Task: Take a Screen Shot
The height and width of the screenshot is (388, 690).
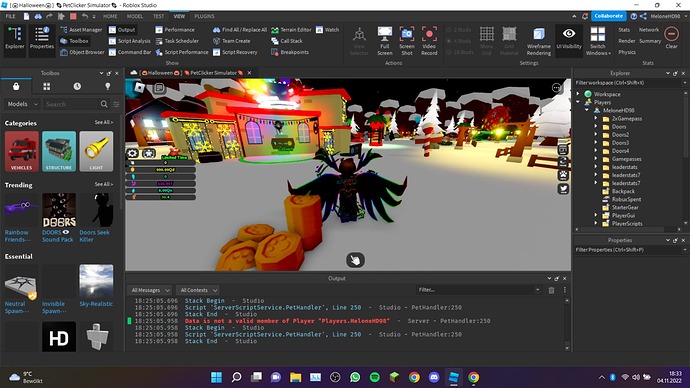Action: [407, 40]
